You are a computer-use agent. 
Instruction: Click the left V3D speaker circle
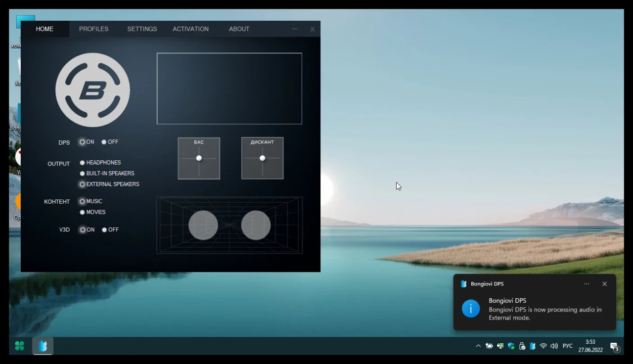tap(203, 225)
